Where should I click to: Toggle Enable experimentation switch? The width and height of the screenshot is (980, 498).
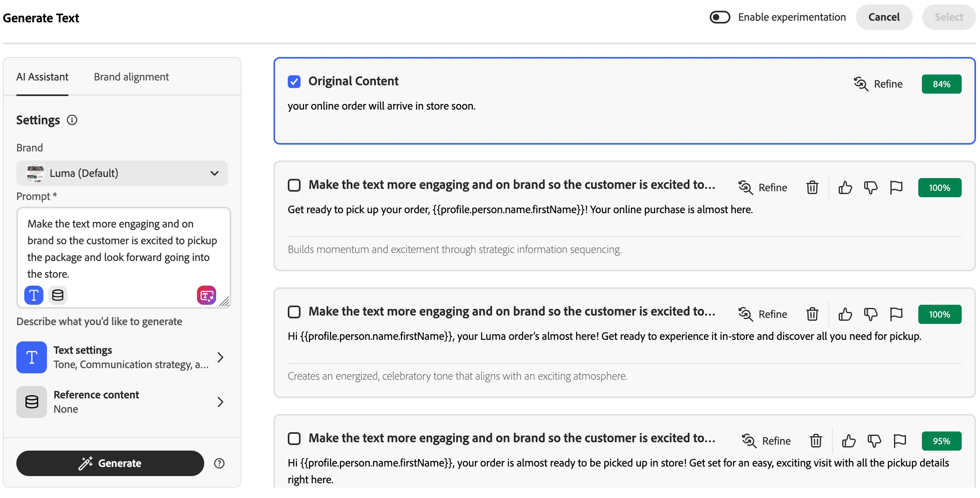coord(720,17)
